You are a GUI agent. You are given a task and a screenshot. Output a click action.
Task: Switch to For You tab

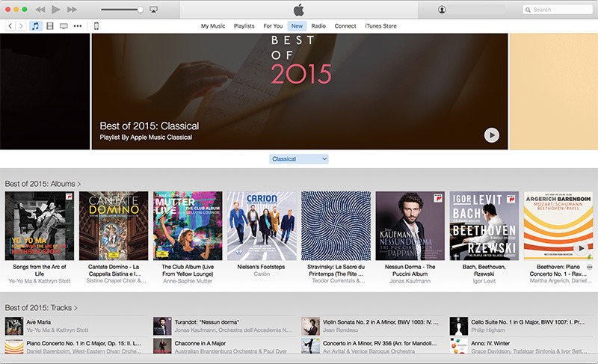coord(273,26)
